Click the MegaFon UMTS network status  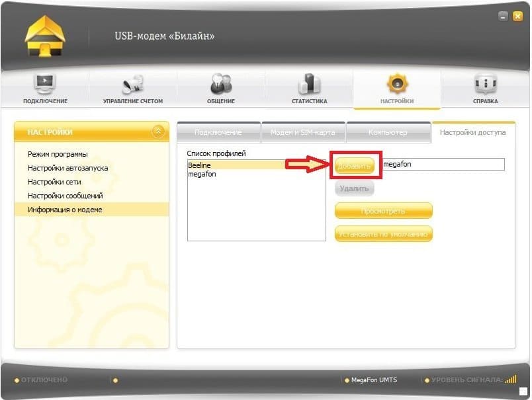[x=371, y=380]
